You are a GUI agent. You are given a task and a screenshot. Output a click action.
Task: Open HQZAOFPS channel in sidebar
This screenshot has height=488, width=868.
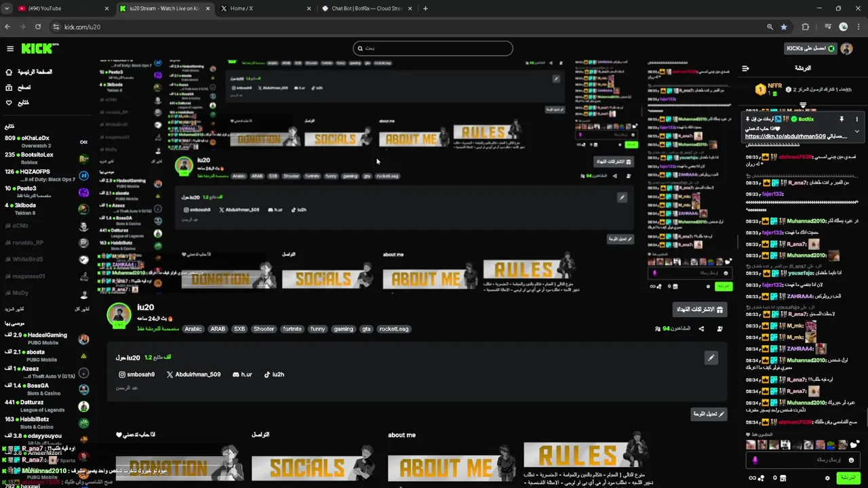pos(46,175)
